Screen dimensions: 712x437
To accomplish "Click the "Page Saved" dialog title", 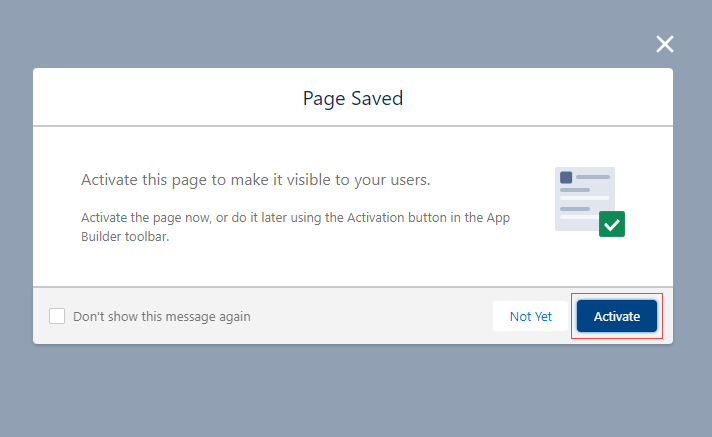I will [x=353, y=98].
